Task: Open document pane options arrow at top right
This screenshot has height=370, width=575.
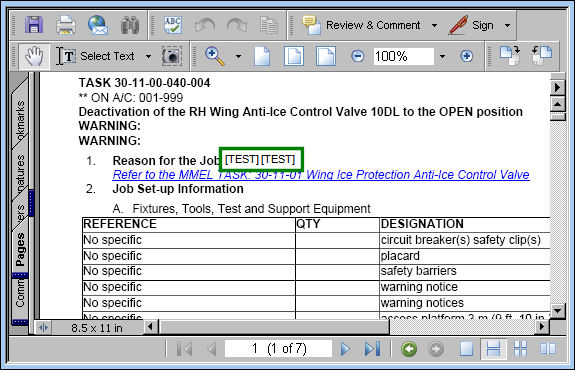Action: [557, 87]
